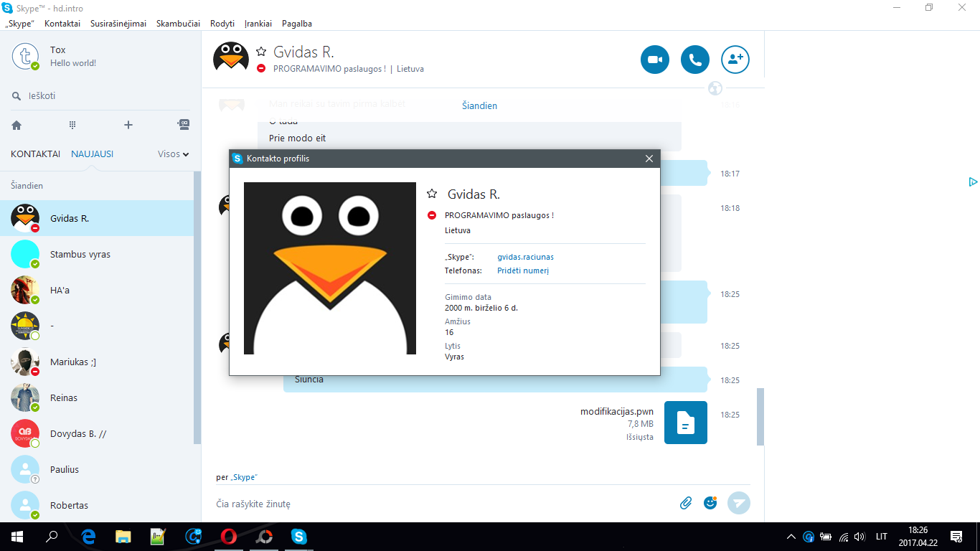Screen dimensions: 980x551
Task: Click the Prie modo eit message
Action: coord(297,138)
